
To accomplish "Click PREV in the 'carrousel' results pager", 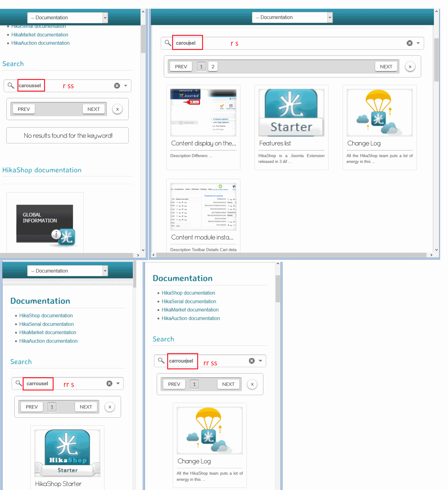I will pos(32,407).
